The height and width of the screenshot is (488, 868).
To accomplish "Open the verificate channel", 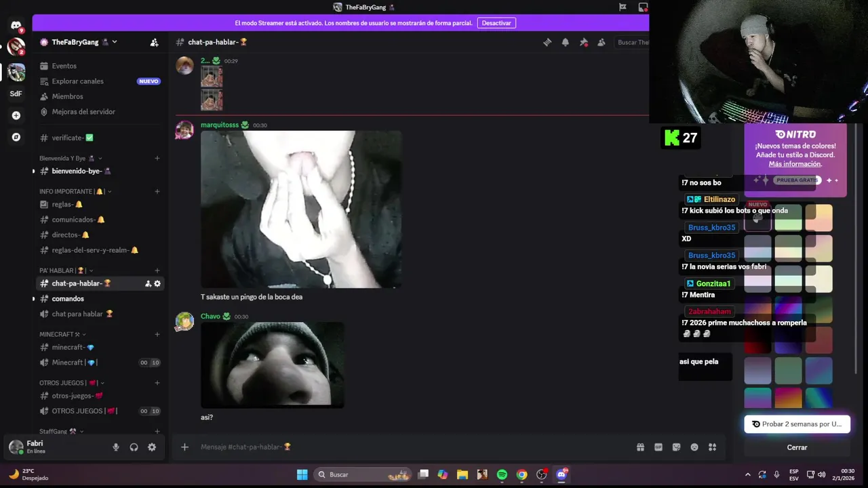I will coord(100,138).
